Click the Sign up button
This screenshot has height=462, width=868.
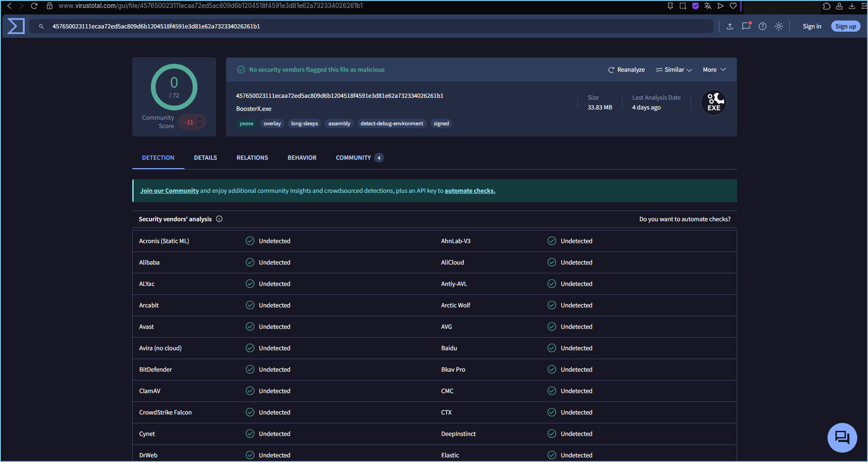click(x=846, y=27)
